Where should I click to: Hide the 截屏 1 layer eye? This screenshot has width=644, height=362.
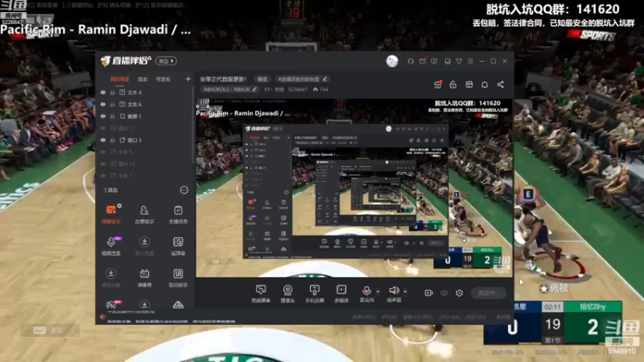(103, 117)
